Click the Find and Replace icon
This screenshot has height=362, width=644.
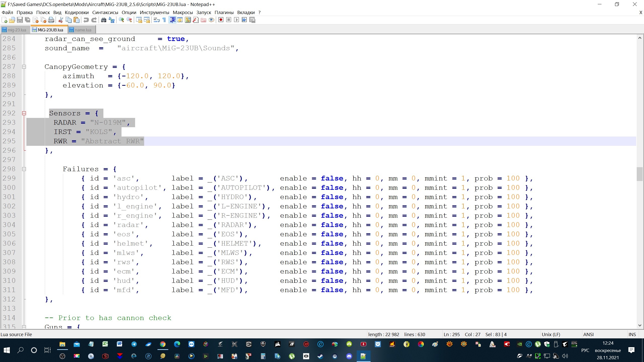111,20
